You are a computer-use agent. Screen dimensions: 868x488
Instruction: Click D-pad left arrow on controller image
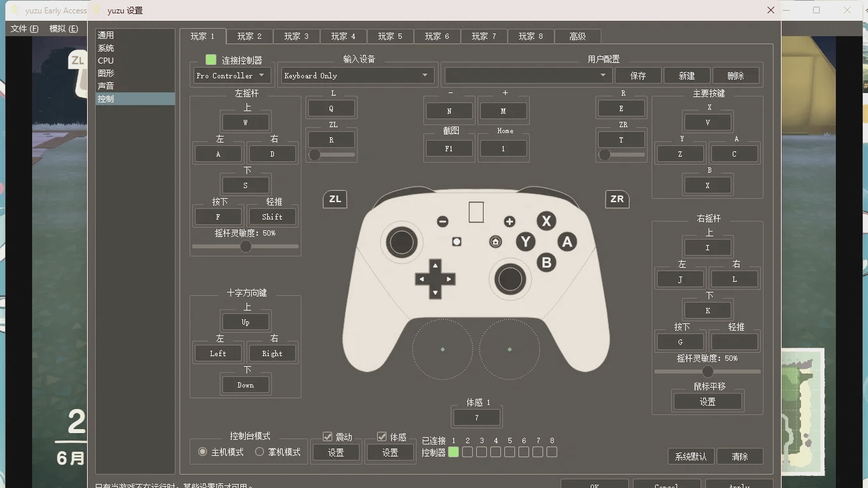(x=422, y=279)
